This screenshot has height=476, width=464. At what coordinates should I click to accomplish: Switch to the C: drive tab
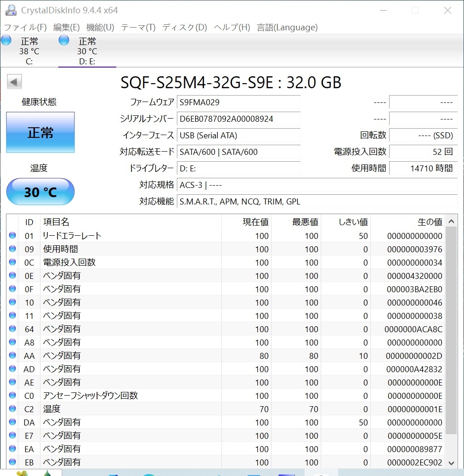pos(29,51)
